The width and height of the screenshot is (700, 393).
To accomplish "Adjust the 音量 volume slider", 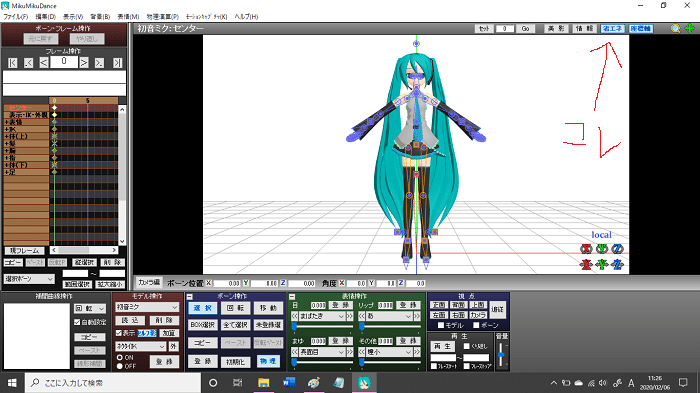I will [x=501, y=355].
